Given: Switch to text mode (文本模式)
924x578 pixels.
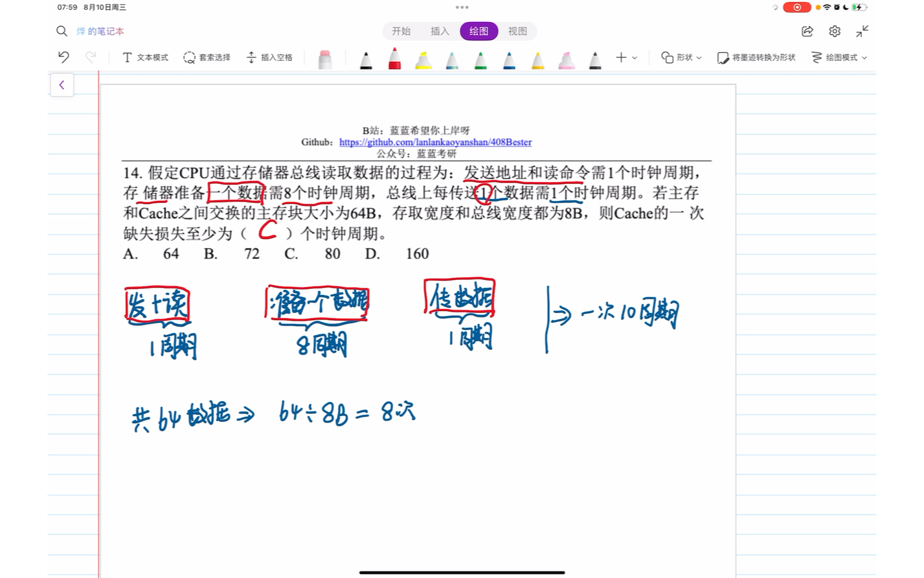Looking at the screenshot, I should point(145,57).
